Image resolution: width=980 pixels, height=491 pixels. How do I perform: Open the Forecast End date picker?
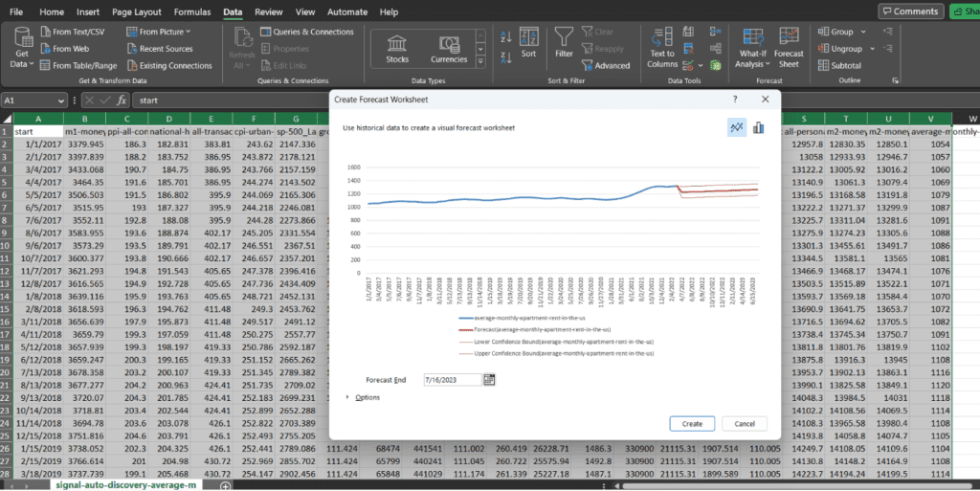coord(489,380)
